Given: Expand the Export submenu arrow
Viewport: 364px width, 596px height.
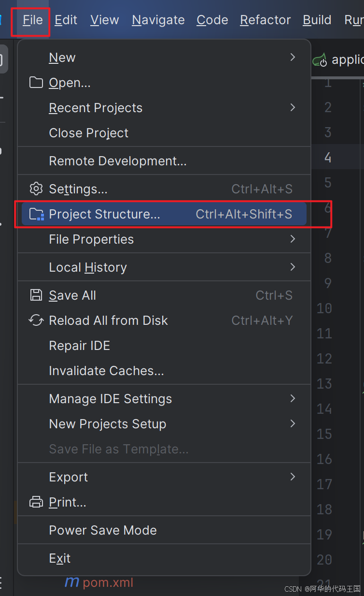Looking at the screenshot, I should coord(293,477).
